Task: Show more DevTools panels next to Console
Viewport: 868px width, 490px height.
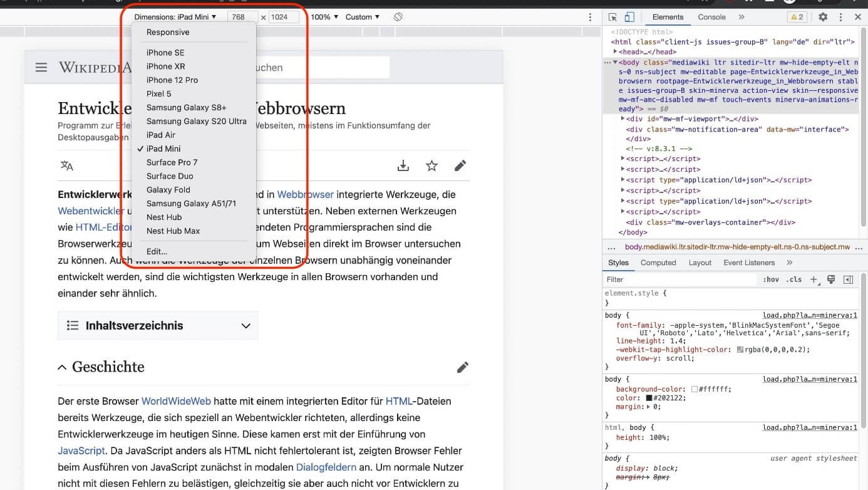Action: click(x=741, y=17)
